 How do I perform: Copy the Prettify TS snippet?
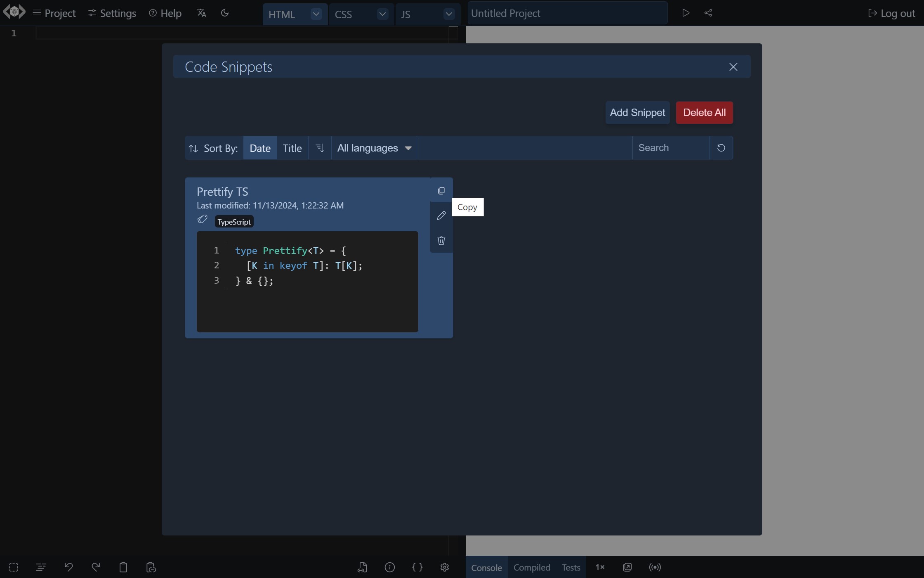pyautogui.click(x=441, y=191)
